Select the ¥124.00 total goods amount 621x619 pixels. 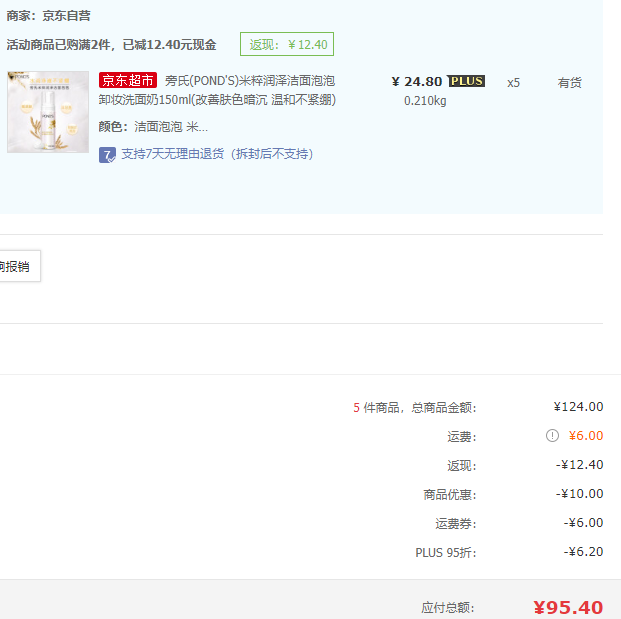click(x=578, y=407)
